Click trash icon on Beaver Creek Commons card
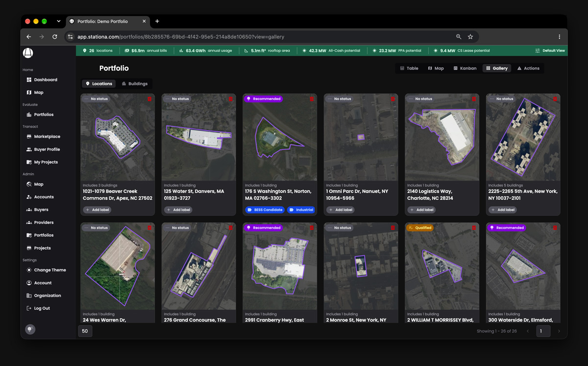588x366 pixels. pyautogui.click(x=149, y=99)
